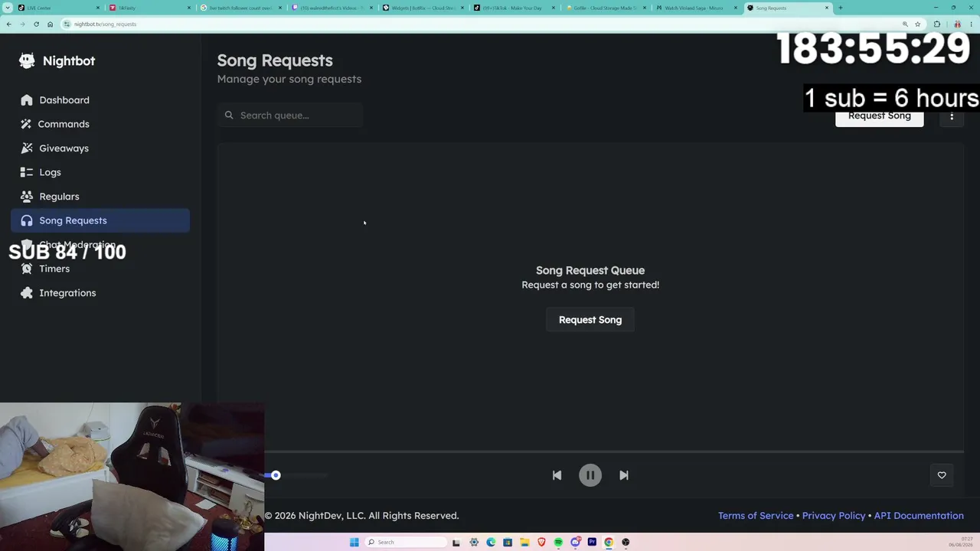Image resolution: width=980 pixels, height=551 pixels.
Task: Switch to the Gofile Cloud Storage tab
Action: coord(606,8)
